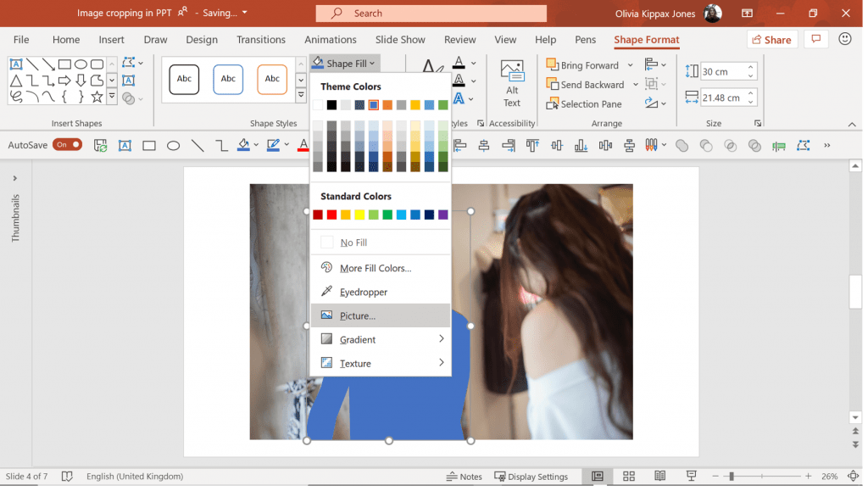The image size is (868, 491).
Task: Enable Slide Show view in status bar
Action: tap(691, 477)
